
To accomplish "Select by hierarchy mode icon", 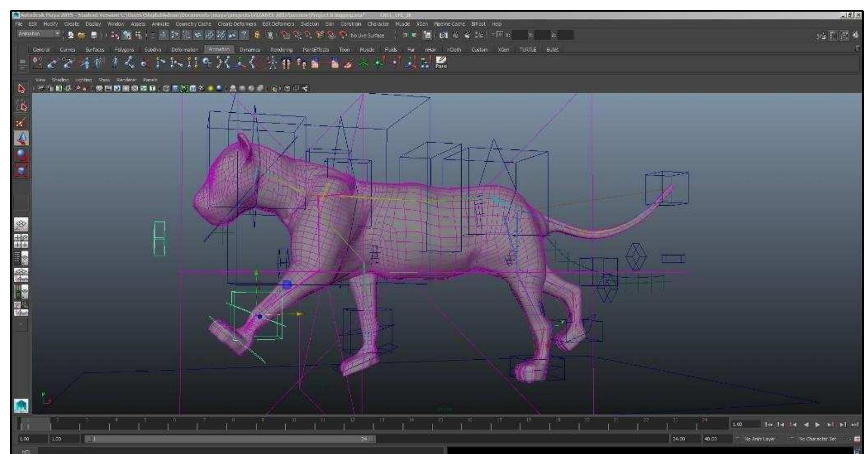I will tap(115, 35).
